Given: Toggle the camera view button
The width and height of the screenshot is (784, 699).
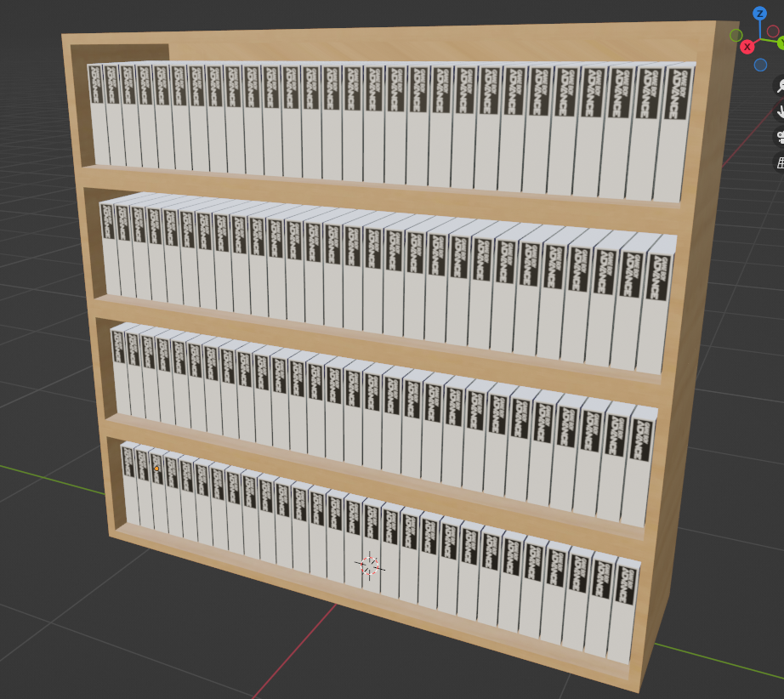Looking at the screenshot, I should pos(780,137).
